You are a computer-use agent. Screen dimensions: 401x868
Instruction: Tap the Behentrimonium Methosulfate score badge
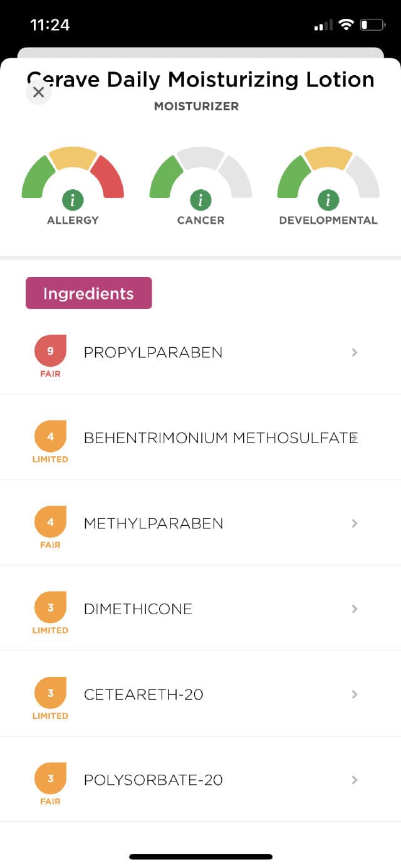pos(50,437)
